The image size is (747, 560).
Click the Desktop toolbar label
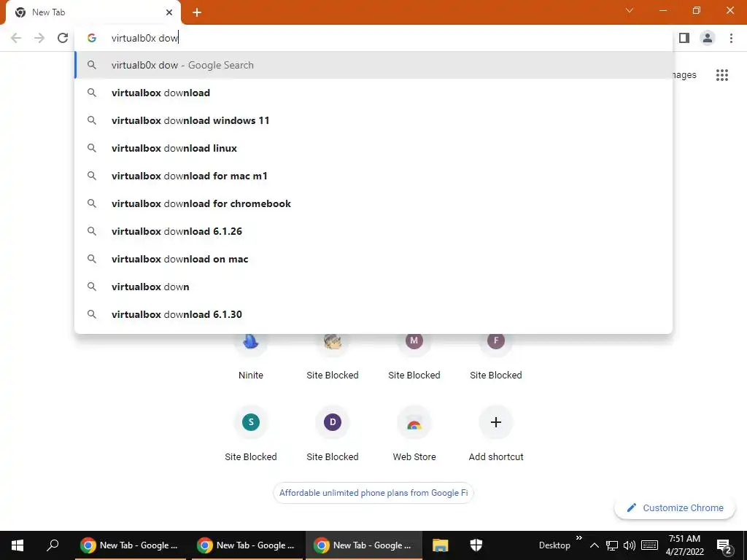coord(554,545)
